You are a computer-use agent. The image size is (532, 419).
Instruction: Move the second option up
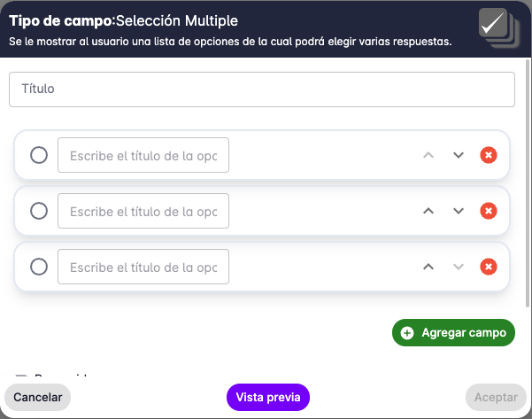point(428,211)
